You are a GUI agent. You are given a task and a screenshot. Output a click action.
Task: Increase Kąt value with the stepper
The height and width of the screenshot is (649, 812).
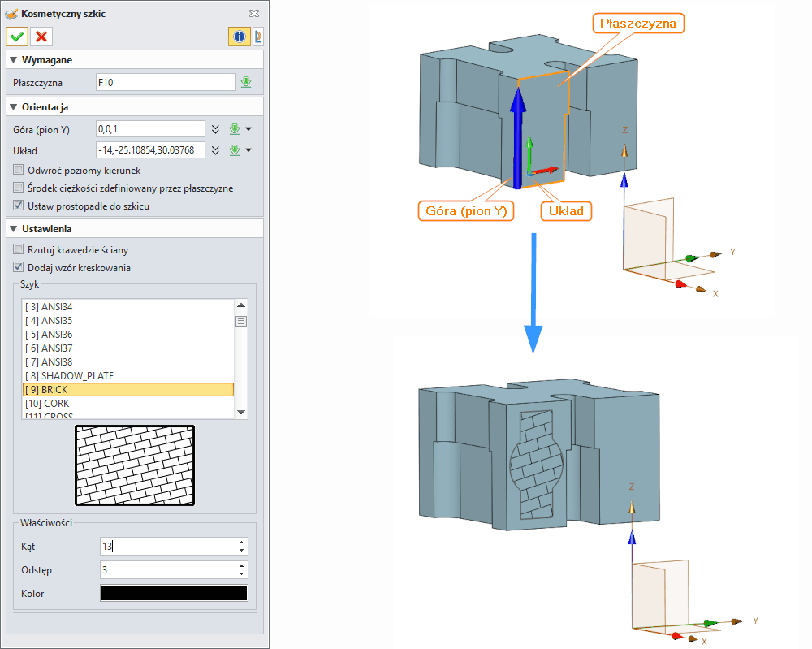243,543
